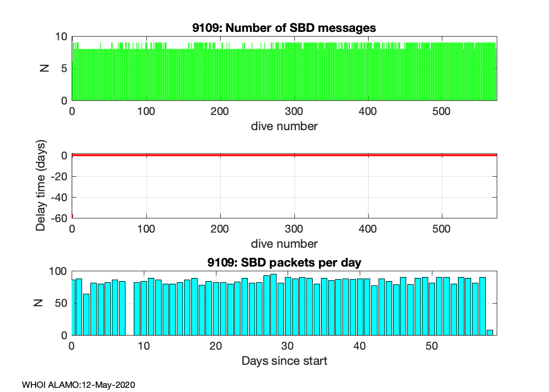Click the red marker at -60 delay
Image resolution: width=549 pixels, height=392 pixels.
(x=72, y=216)
